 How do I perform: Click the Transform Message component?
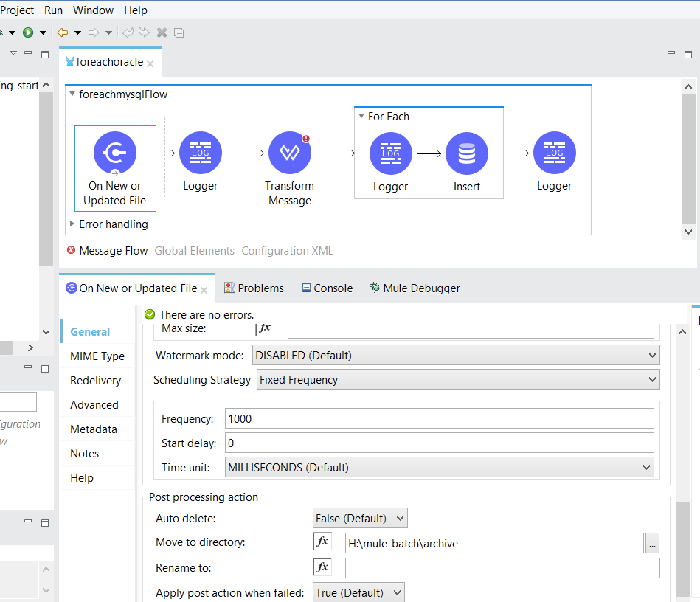pos(289,153)
